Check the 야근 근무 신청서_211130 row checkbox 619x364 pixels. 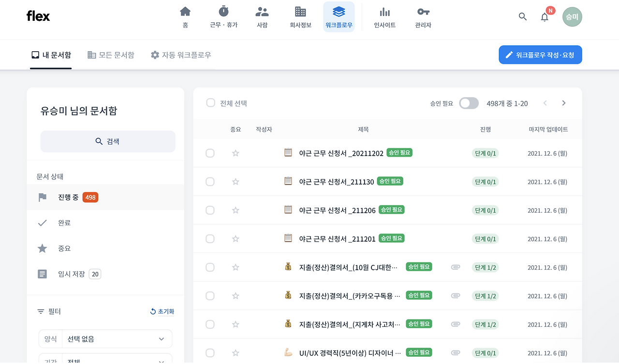[210, 182]
